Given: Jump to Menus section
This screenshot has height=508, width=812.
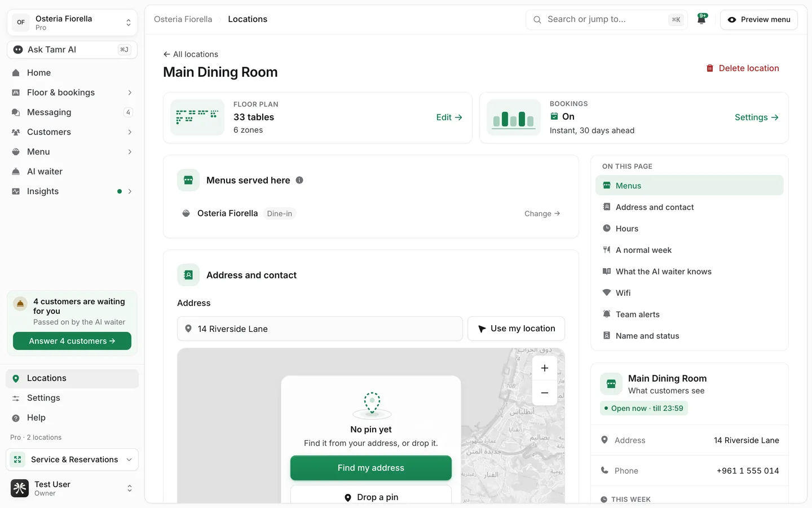Looking at the screenshot, I should pos(690,186).
